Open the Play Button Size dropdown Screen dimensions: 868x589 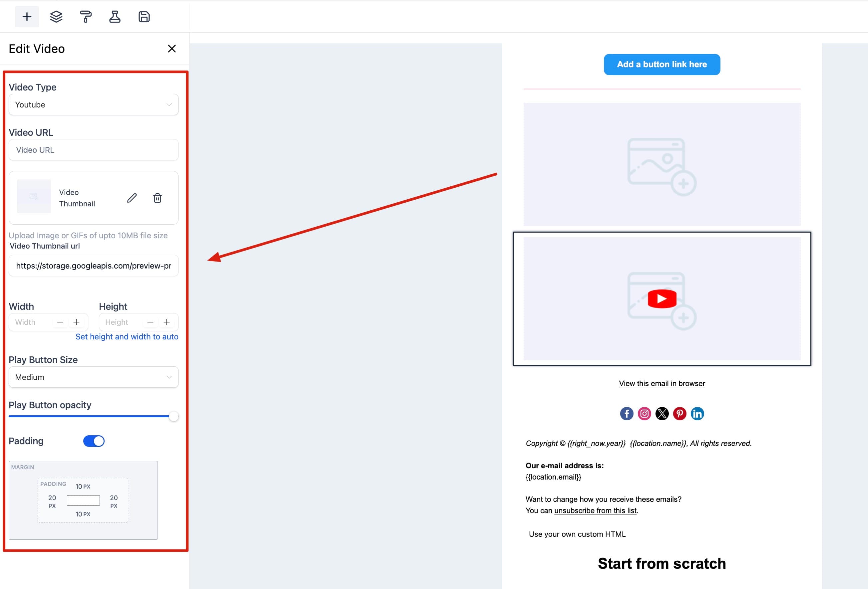pos(93,377)
